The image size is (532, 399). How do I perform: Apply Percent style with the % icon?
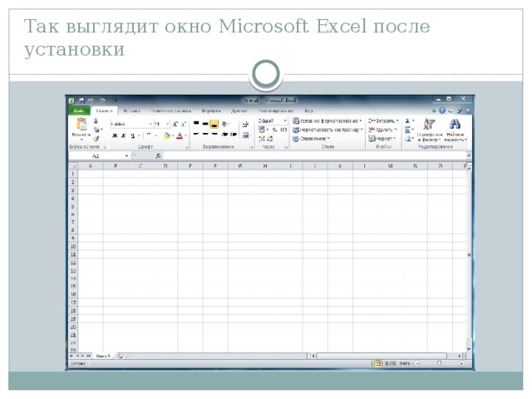(274, 130)
